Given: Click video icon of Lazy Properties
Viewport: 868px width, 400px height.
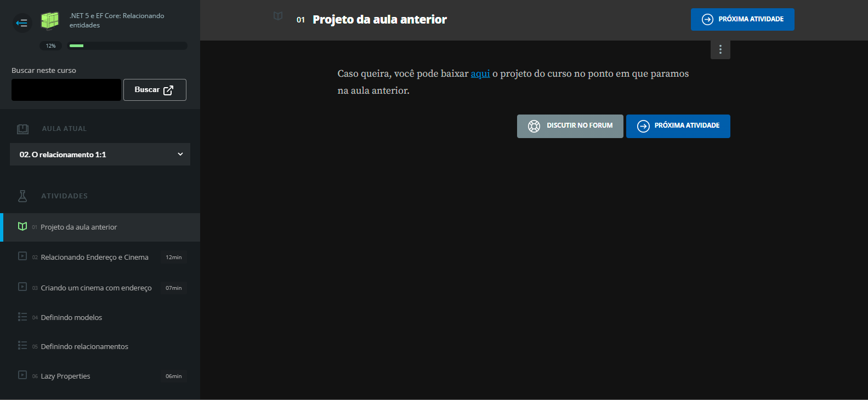Looking at the screenshot, I should (x=22, y=375).
